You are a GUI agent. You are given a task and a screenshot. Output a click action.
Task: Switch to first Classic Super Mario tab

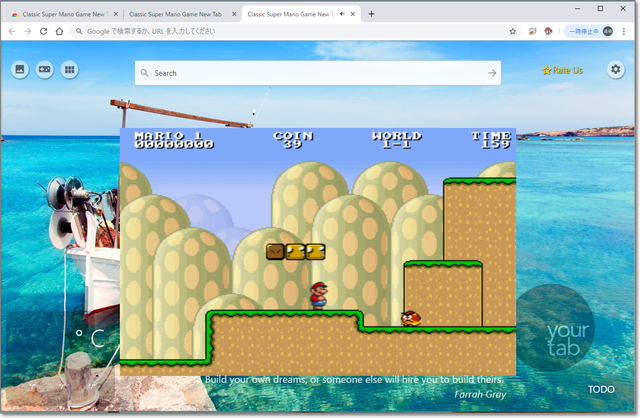tap(58, 14)
